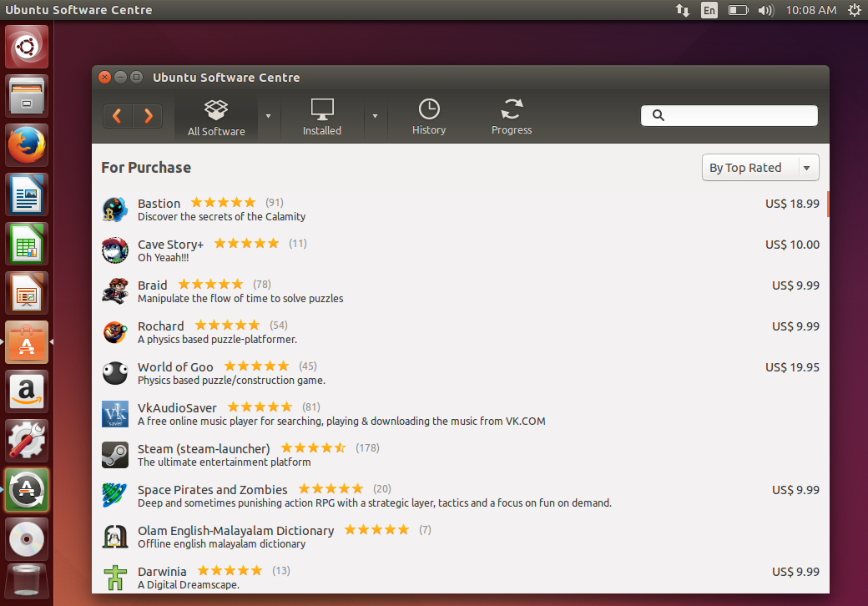Viewport: 868px width, 606px height.
Task: Select the Bastion title text
Action: [159, 204]
